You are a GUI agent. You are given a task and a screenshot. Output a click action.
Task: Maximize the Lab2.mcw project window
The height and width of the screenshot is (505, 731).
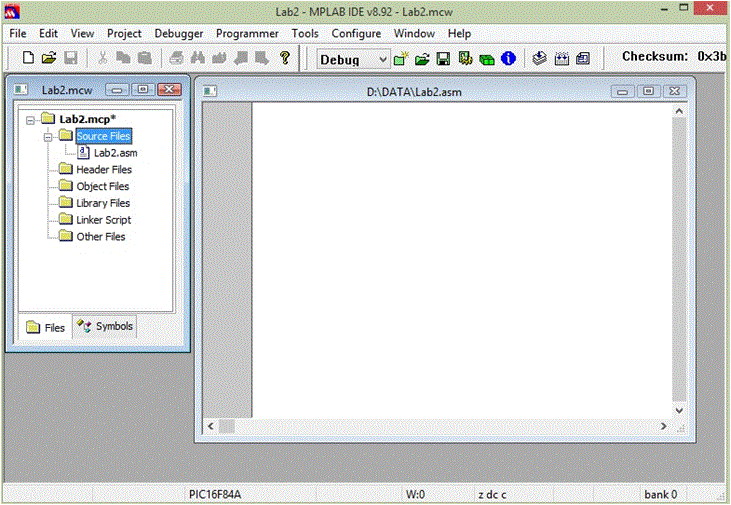(143, 90)
